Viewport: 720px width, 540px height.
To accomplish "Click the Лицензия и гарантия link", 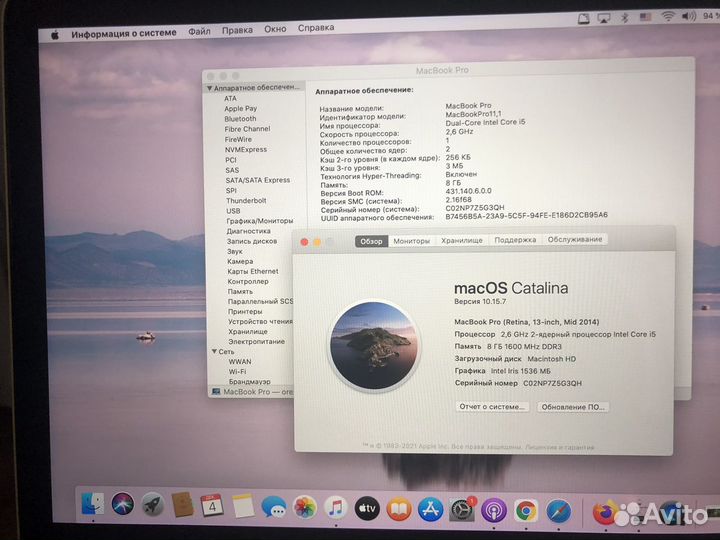I will click(x=560, y=447).
